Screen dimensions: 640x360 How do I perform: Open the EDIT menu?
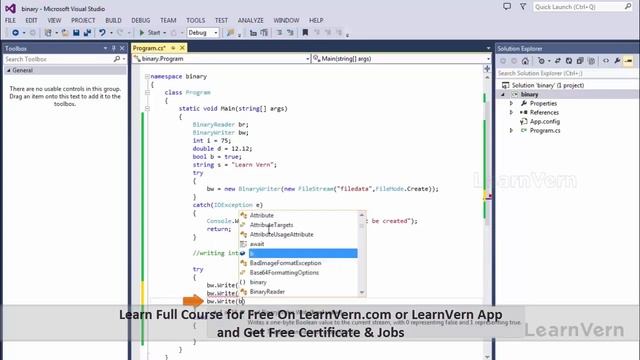31,20
